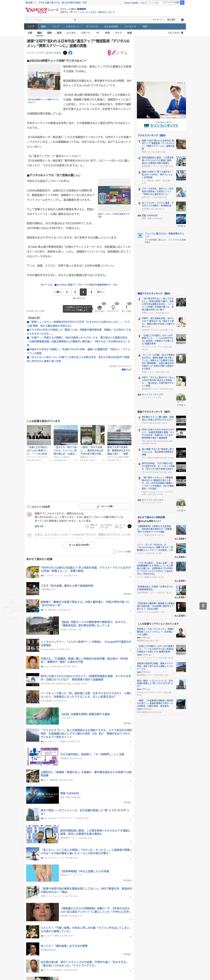
Task: Open the 速報 tab in top navigation
Action: coord(43,27)
